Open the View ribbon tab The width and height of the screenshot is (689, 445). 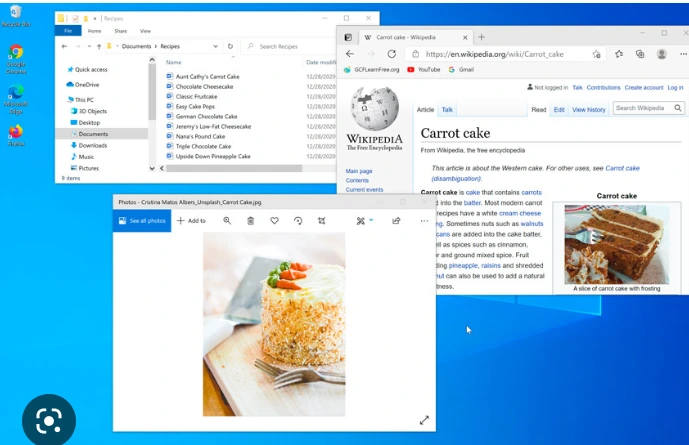[145, 31]
